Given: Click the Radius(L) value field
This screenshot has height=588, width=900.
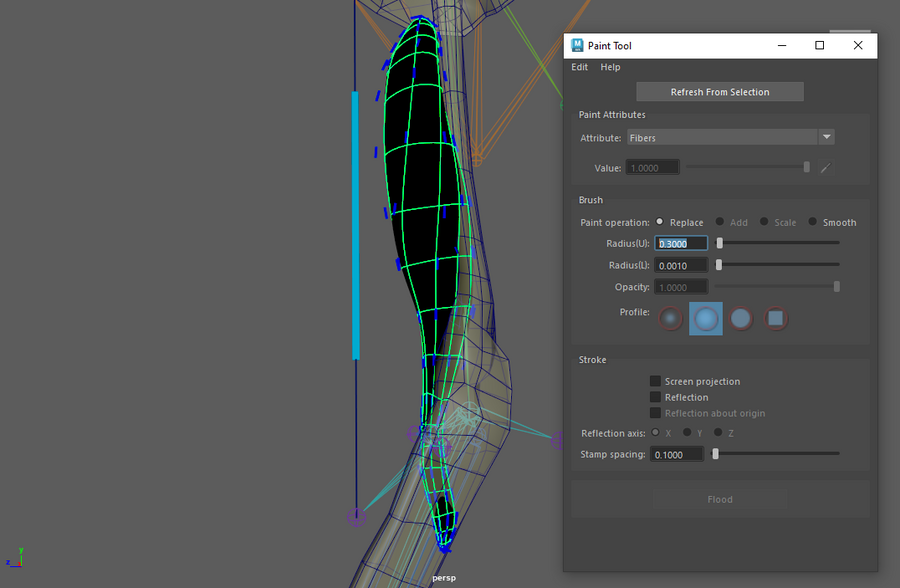Looking at the screenshot, I should tap(681, 265).
